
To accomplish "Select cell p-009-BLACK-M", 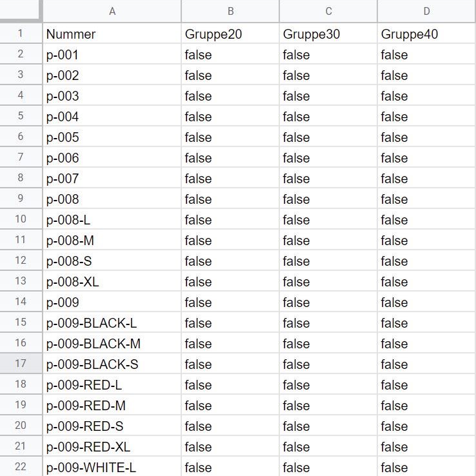I will click(112, 343).
